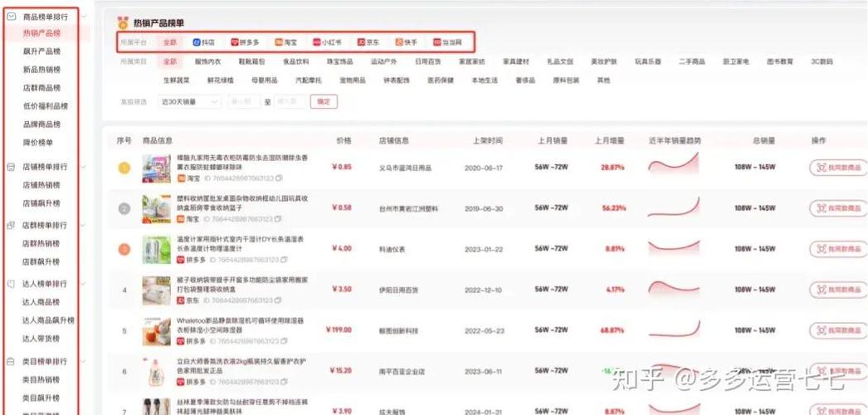Copy product ID in the 樟脑丸 row
This screenshot has width=868, height=415.
click(x=279, y=178)
